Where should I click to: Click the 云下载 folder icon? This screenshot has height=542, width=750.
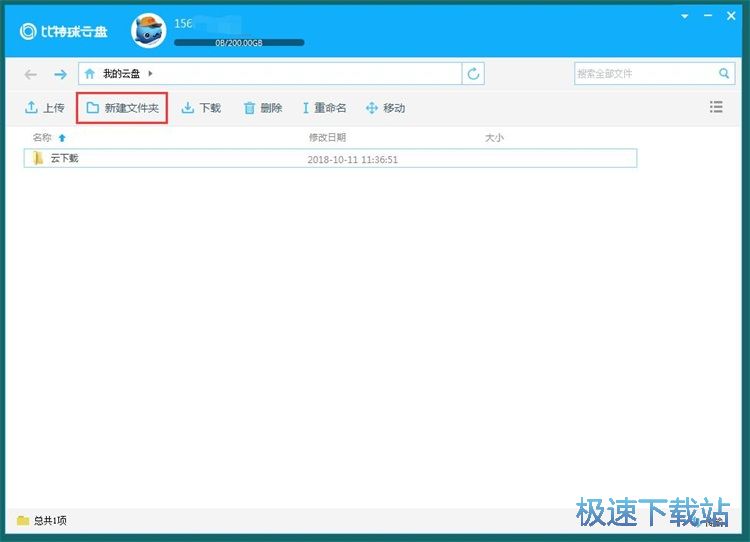(38, 158)
